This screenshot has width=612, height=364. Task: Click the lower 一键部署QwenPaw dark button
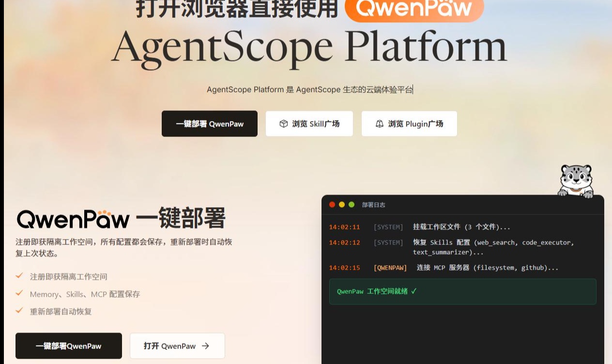[69, 346]
